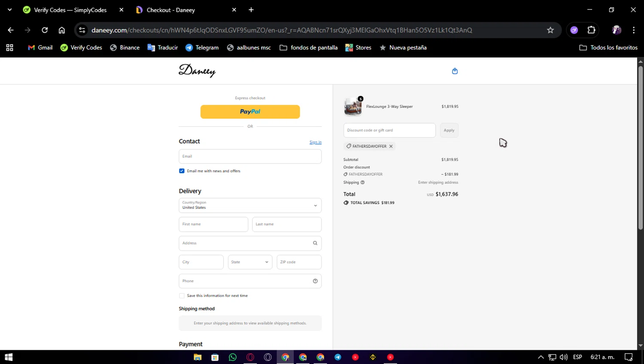
Task: Focus the Last name field
Action: pos(287,224)
